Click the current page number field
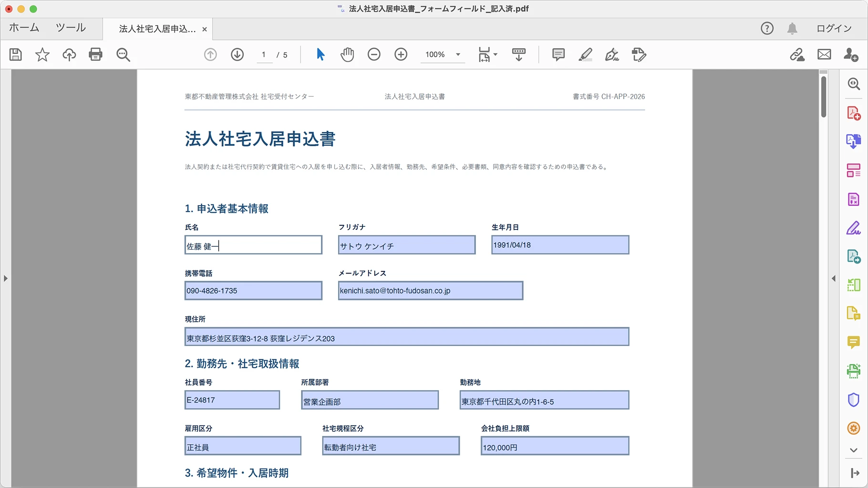Image resolution: width=868 pixels, height=488 pixels. 264,55
